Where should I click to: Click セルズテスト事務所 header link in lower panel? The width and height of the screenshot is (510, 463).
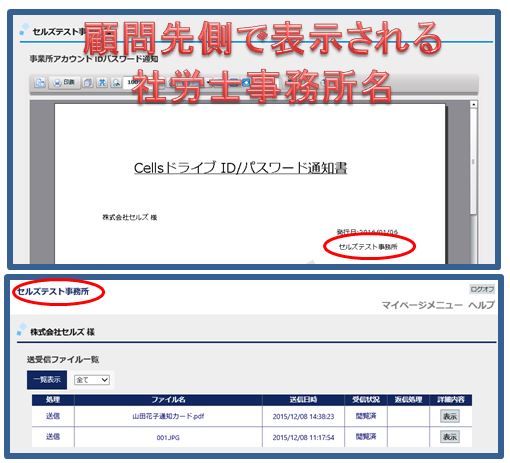pos(53,292)
